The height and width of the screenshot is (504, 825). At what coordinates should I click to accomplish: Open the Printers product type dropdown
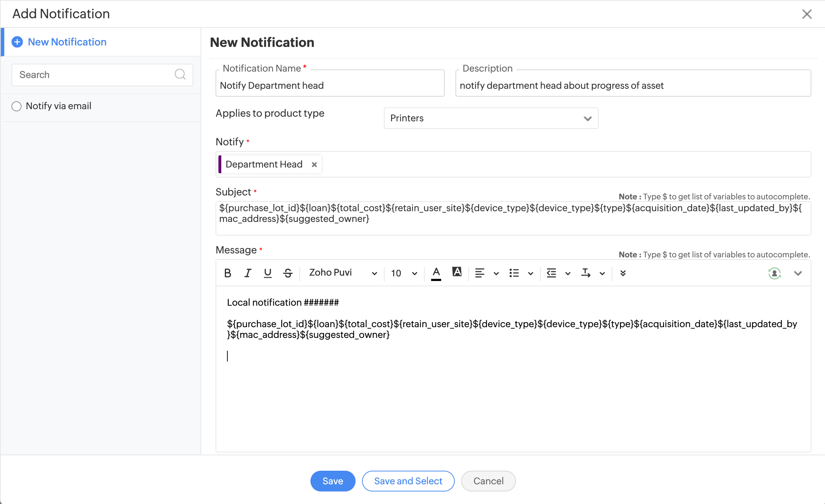point(491,118)
